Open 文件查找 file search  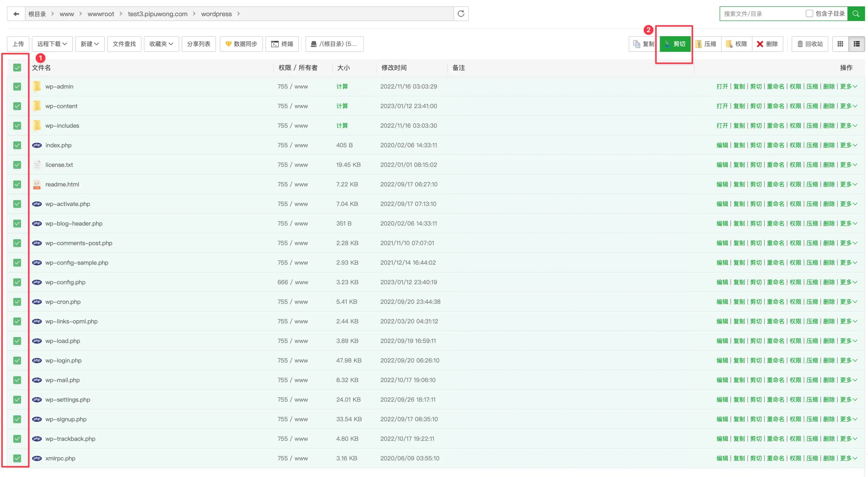(124, 44)
